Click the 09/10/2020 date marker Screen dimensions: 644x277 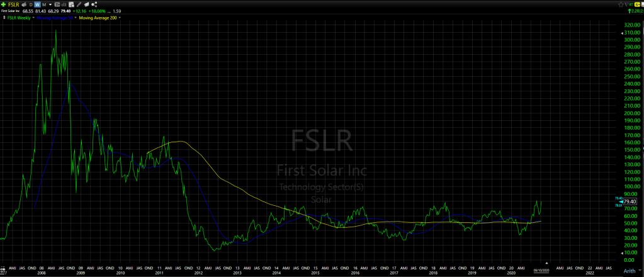tap(541, 269)
